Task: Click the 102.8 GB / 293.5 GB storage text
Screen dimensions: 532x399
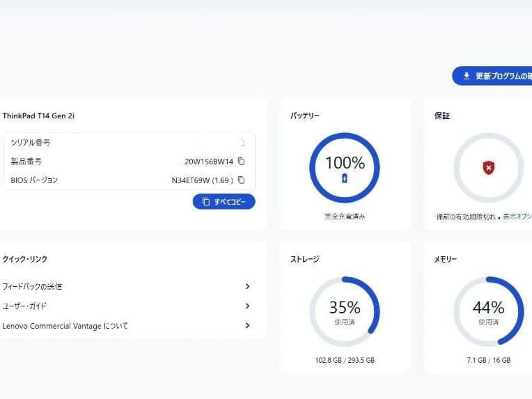Action: tap(345, 360)
